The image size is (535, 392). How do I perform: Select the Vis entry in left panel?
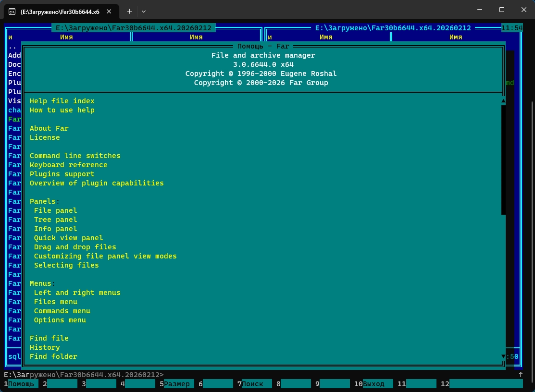14,101
